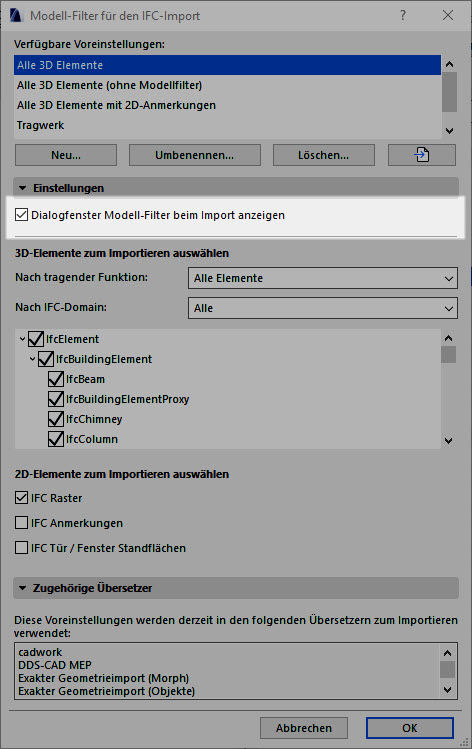
Task: Open Nach IFC-Domain dropdown
Action: coord(322,308)
